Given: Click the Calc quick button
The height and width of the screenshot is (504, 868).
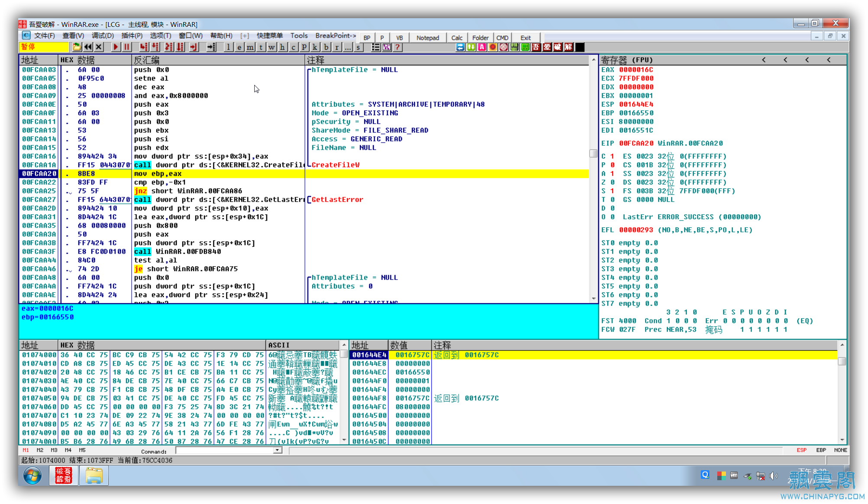Looking at the screenshot, I should tap(457, 38).
